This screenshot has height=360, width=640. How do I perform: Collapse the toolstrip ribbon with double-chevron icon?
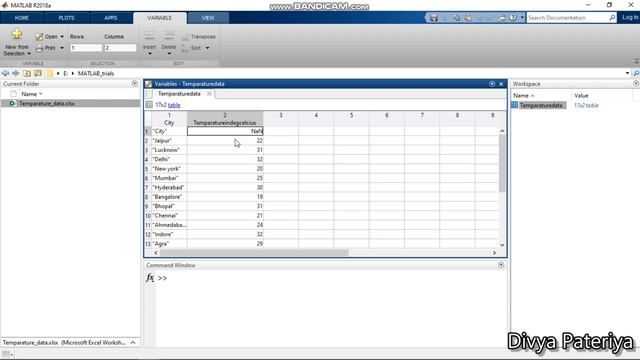(x=636, y=61)
